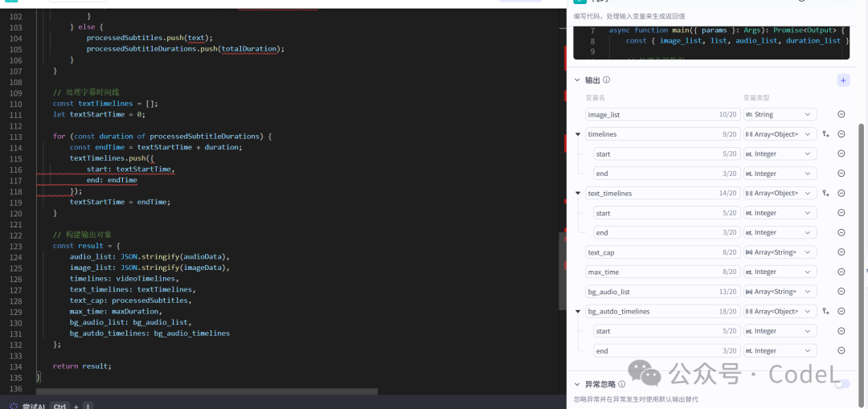This screenshot has height=409, width=868.
Task: Remove the timelines output variable
Action: pos(841,134)
